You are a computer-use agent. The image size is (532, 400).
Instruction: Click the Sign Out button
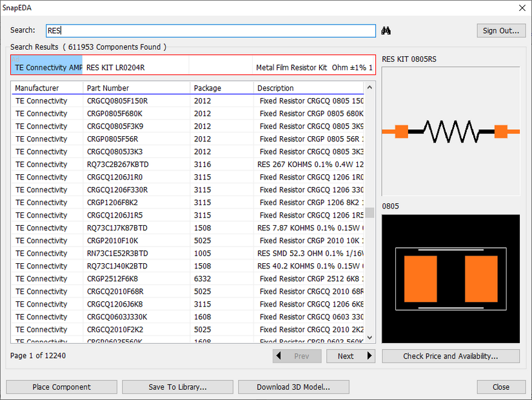click(x=501, y=30)
